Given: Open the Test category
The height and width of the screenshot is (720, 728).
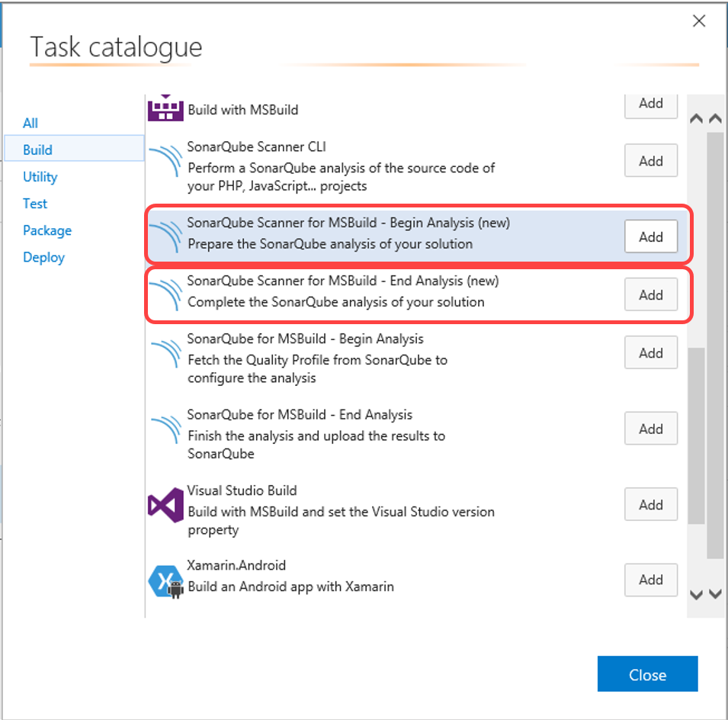Looking at the screenshot, I should pos(35,204).
